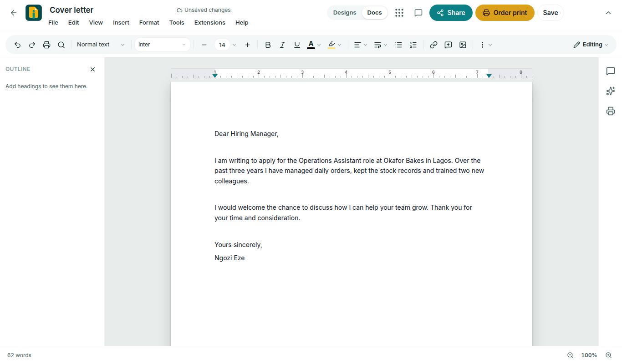
Task: Switch to the Designs view
Action: [x=345, y=13]
